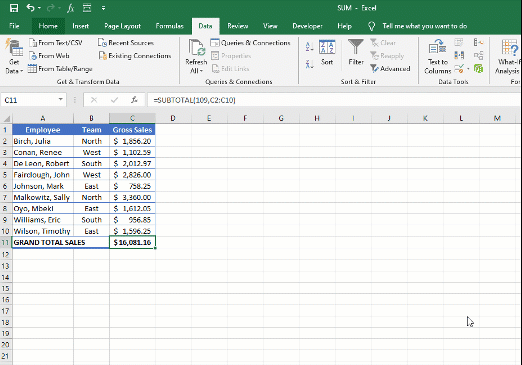Viewport: 522px width, 365px height.
Task: Open the Page Layout tab
Action: (x=122, y=26)
